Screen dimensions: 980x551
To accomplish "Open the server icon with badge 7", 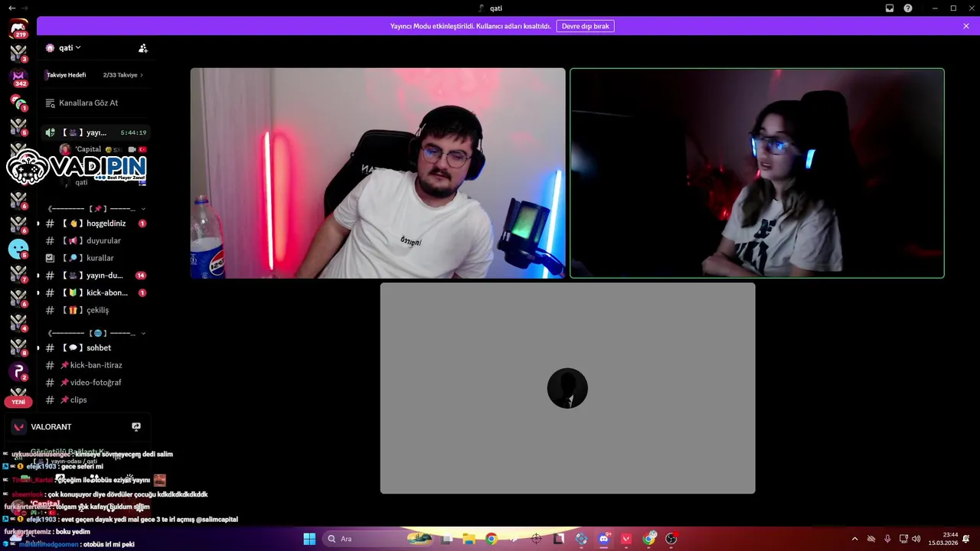I will point(18,273).
